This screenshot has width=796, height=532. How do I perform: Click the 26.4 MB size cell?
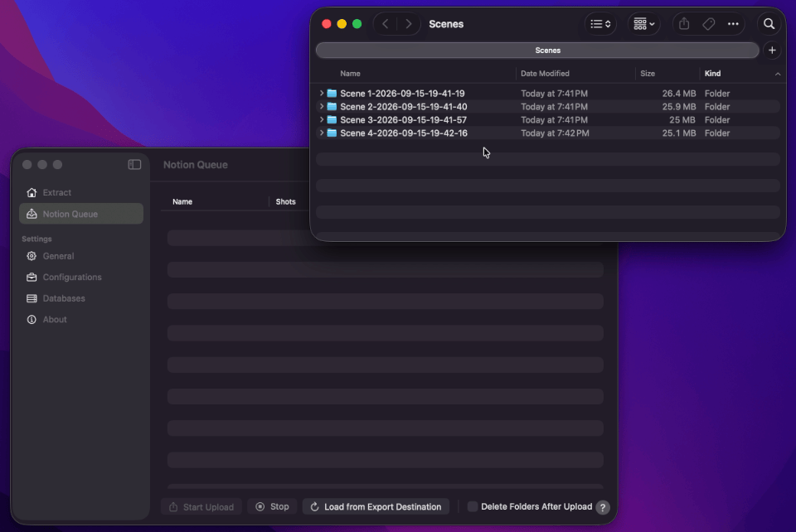[679, 94]
